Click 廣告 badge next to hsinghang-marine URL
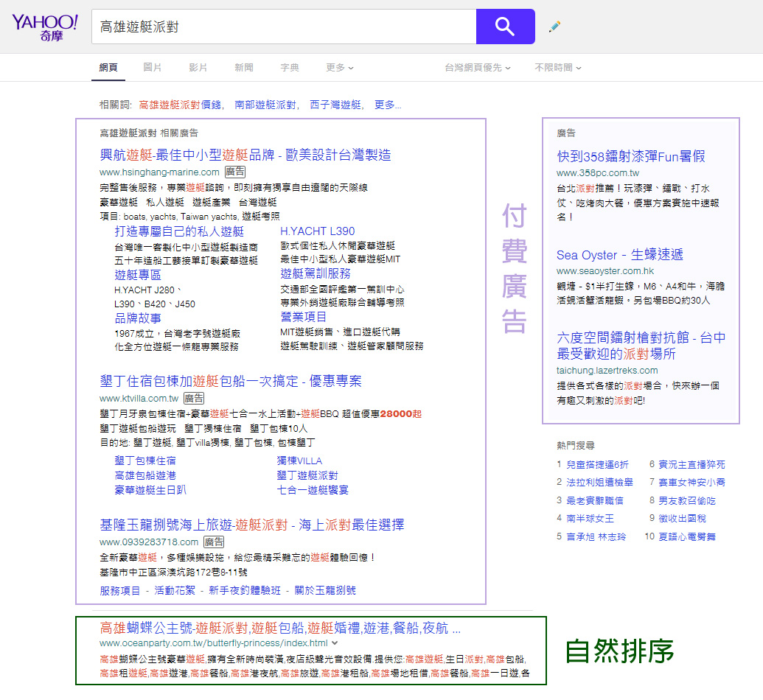The height and width of the screenshot is (700, 763). (235, 172)
